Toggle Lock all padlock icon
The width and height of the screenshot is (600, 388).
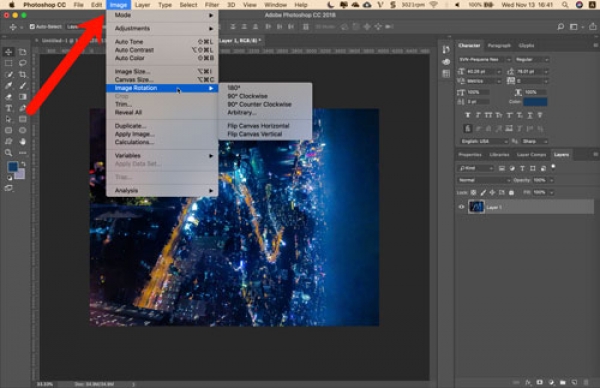point(512,192)
